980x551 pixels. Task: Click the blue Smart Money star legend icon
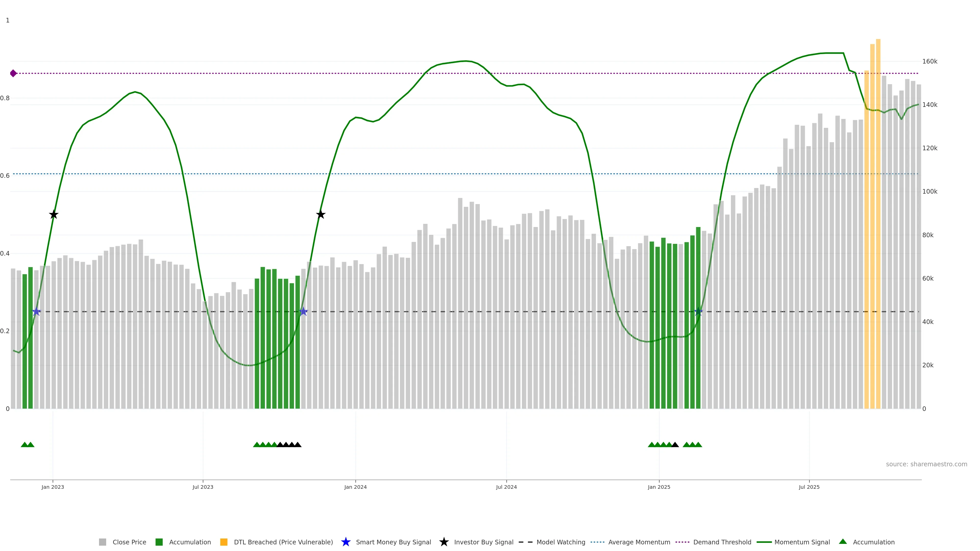[346, 542]
